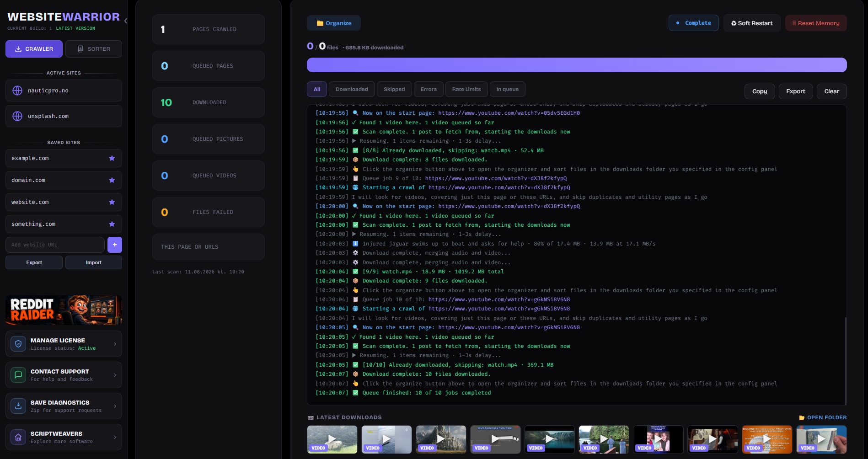
Task: Copy the log contents
Action: (x=760, y=91)
